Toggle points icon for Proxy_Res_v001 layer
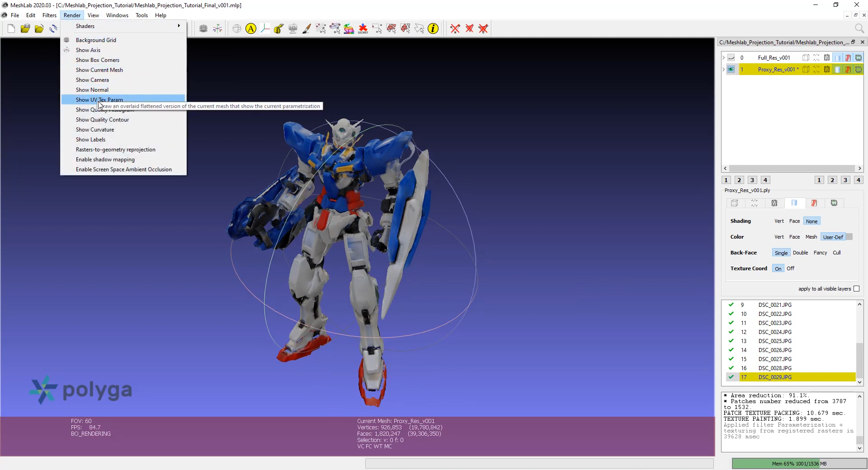The height and width of the screenshot is (470, 868). [x=816, y=69]
